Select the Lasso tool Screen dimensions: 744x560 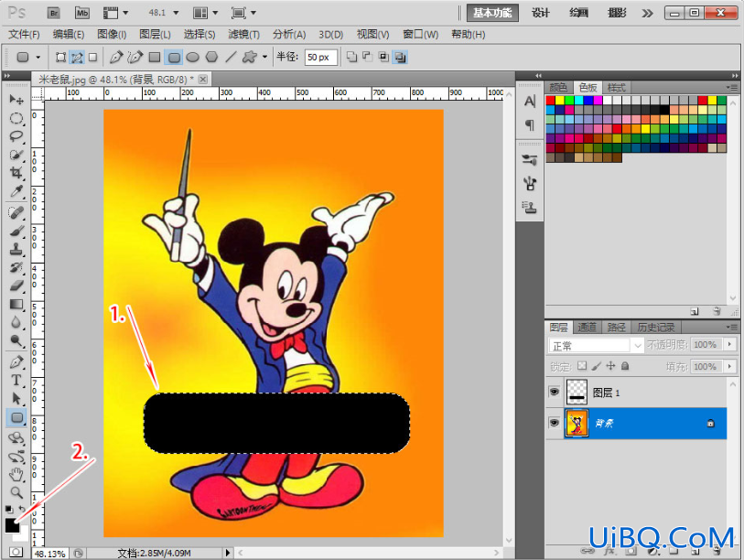pyautogui.click(x=16, y=136)
